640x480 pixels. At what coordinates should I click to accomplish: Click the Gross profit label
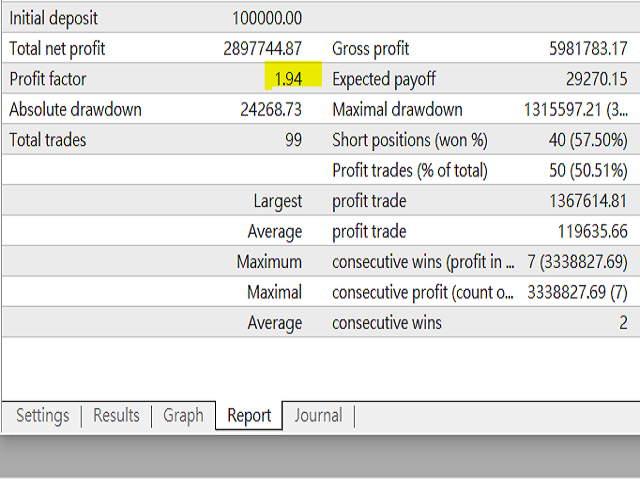371,49
